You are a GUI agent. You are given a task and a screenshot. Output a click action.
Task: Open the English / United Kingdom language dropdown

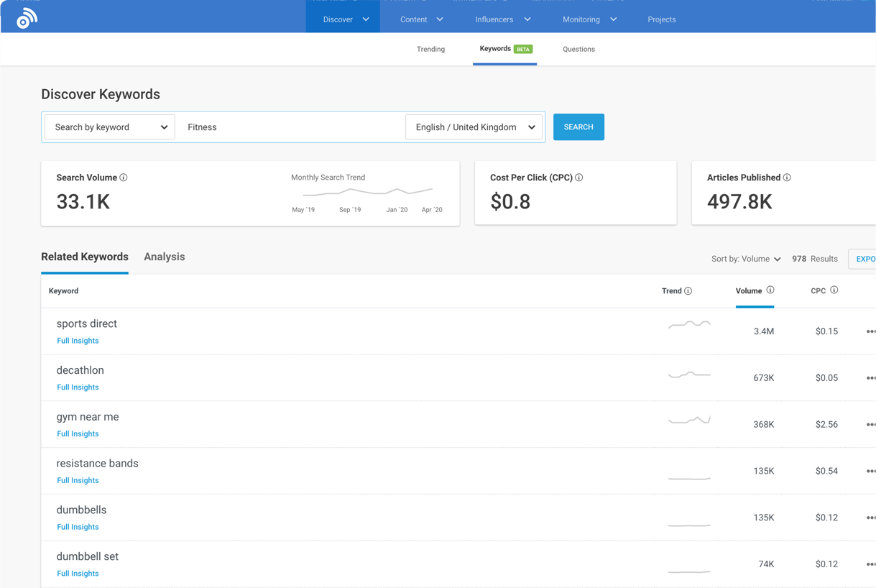(x=473, y=127)
